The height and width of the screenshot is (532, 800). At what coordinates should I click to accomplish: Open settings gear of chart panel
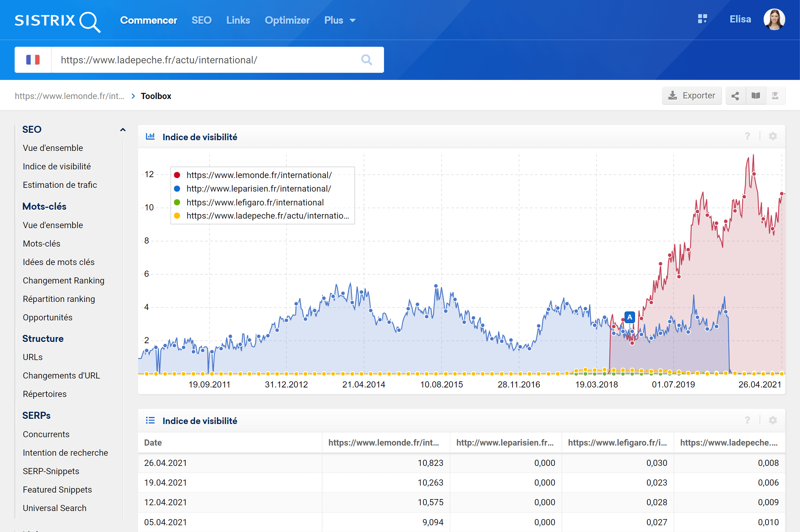click(x=773, y=137)
